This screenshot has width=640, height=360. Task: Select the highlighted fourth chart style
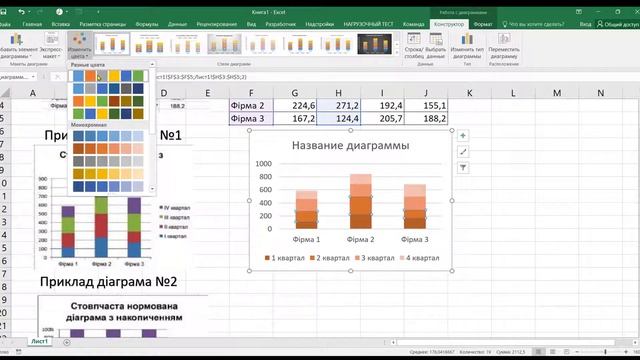point(224,44)
